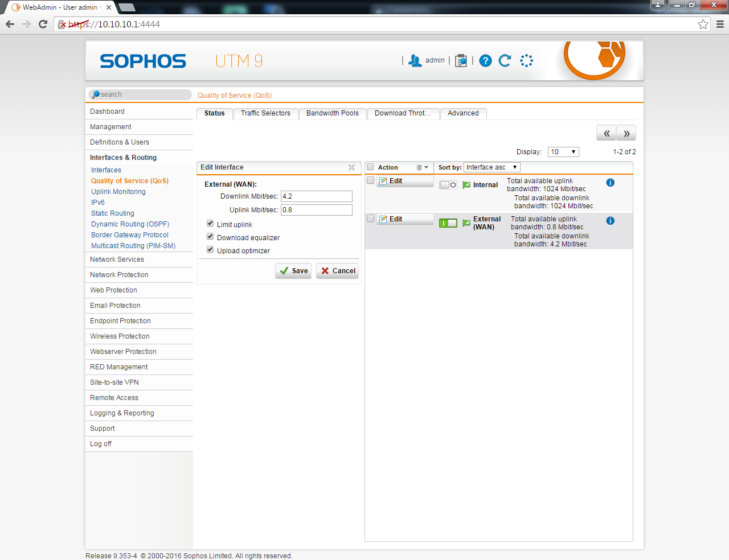Save the Edit Interface settings
Viewport: 729px width, 560px height.
(293, 271)
